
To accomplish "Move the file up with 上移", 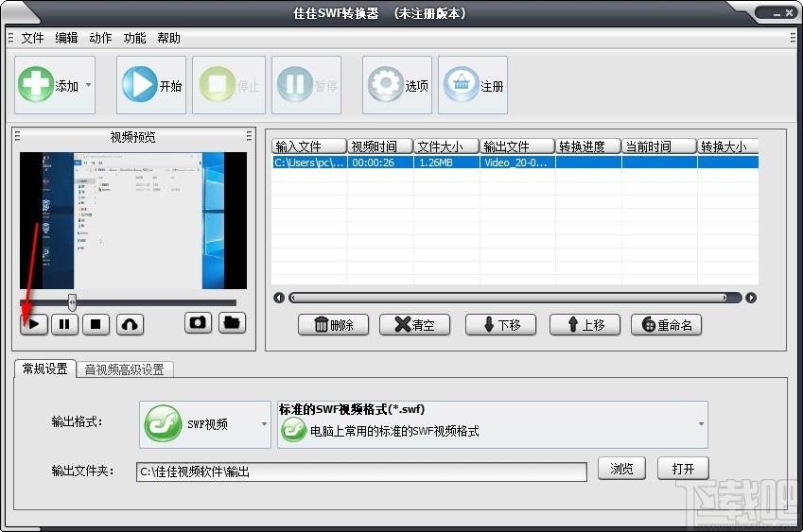I will [x=585, y=325].
